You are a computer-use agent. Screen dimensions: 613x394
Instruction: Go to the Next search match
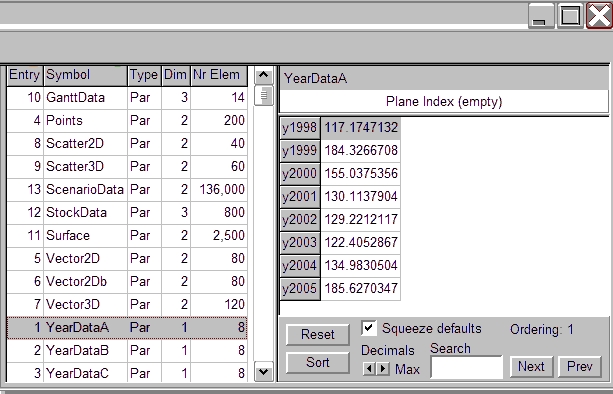(531, 367)
